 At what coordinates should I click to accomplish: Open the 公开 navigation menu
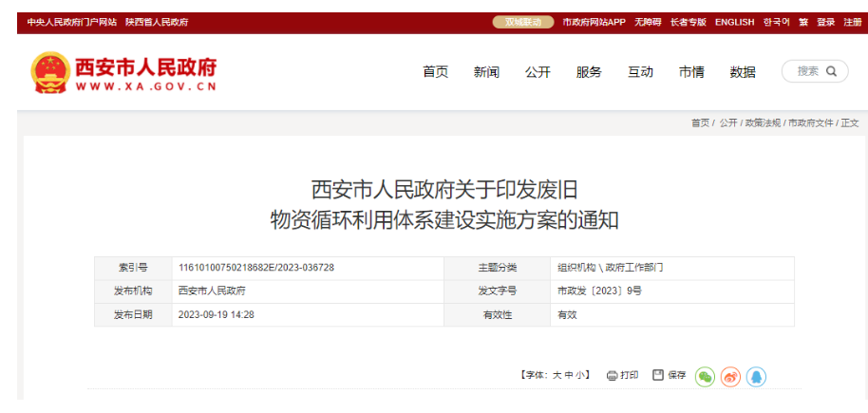click(538, 72)
